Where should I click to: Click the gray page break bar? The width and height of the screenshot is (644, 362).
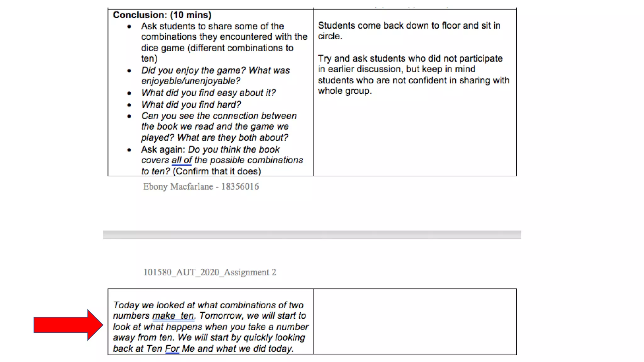[x=312, y=234]
